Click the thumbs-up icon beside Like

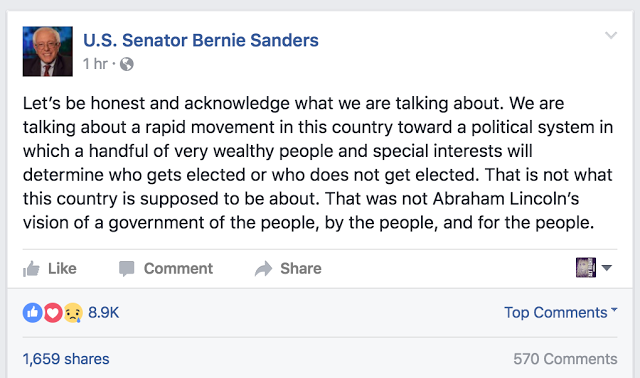(x=31, y=269)
